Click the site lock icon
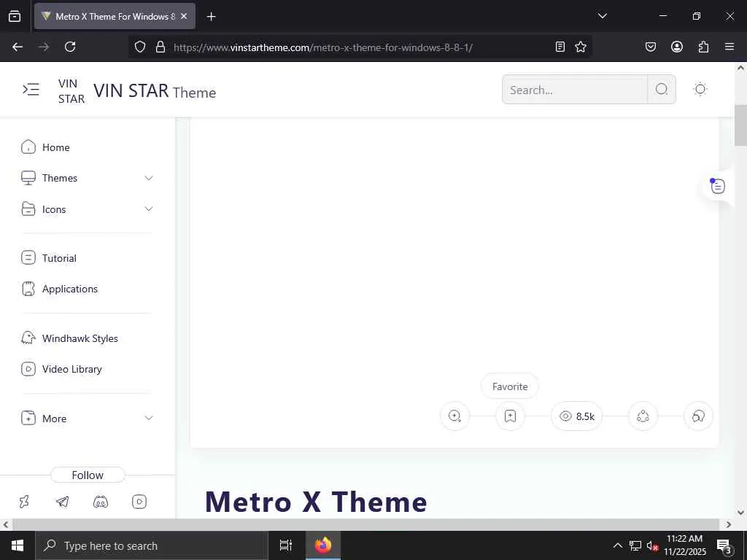Screen dimensions: 747x560 point(160,47)
